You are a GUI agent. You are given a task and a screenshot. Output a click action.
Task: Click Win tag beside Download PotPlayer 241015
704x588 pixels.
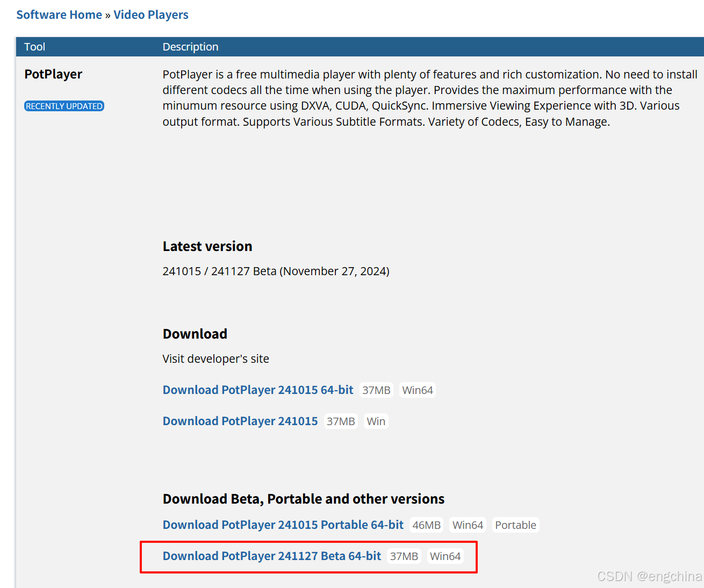click(x=376, y=421)
